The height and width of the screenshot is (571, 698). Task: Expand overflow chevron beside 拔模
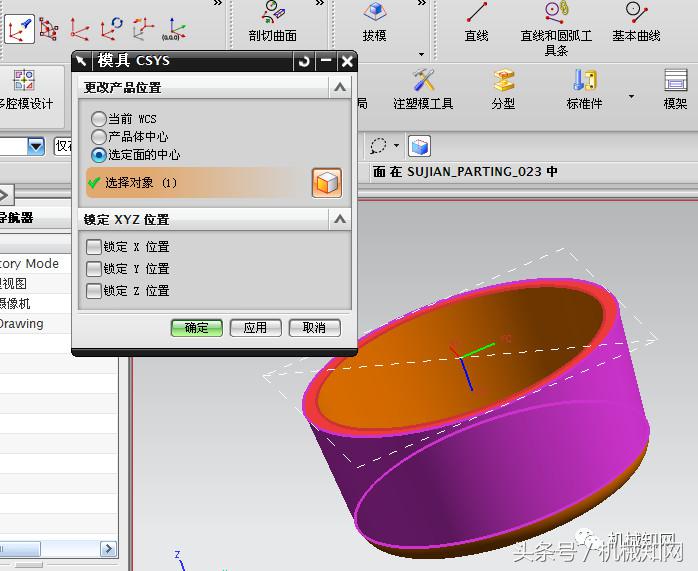(x=422, y=4)
